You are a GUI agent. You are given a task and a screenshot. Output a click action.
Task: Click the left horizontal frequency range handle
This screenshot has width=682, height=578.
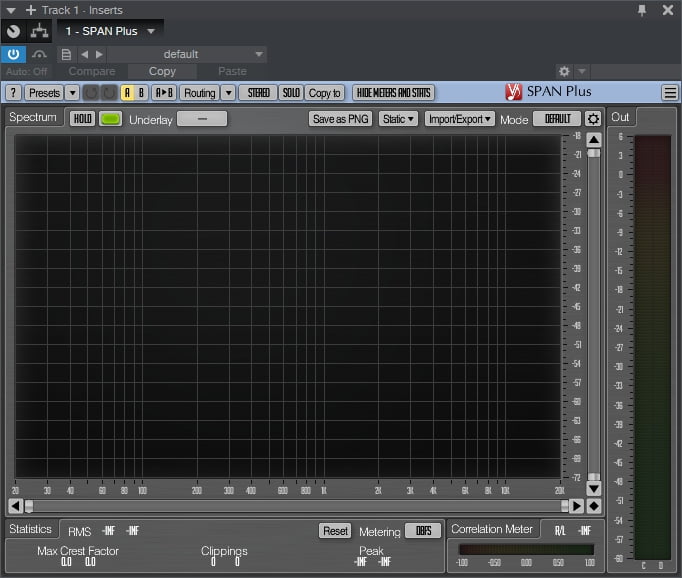coord(29,506)
